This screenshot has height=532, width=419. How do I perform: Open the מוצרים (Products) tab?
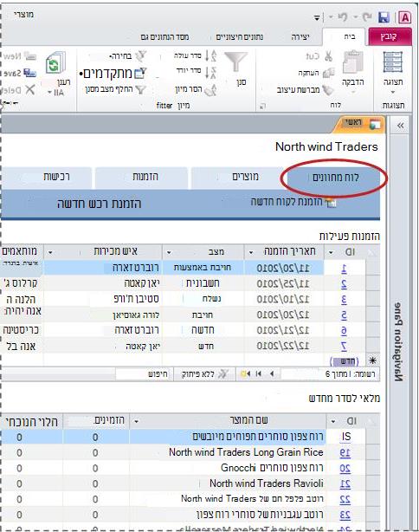(237, 177)
